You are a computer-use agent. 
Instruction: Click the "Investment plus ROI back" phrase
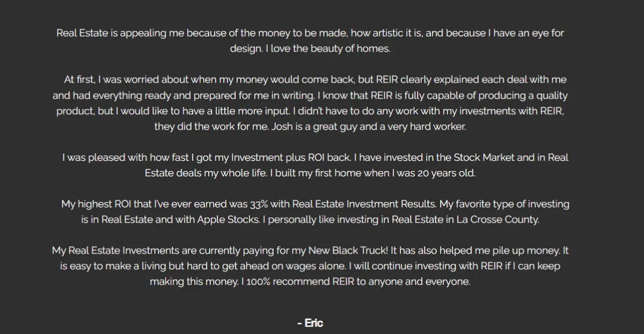point(290,158)
